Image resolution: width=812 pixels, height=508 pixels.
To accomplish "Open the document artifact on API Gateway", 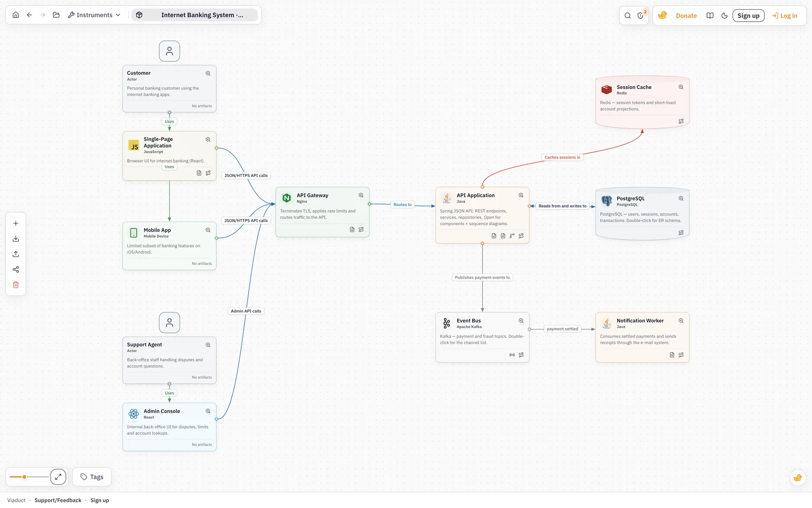I will (x=352, y=230).
